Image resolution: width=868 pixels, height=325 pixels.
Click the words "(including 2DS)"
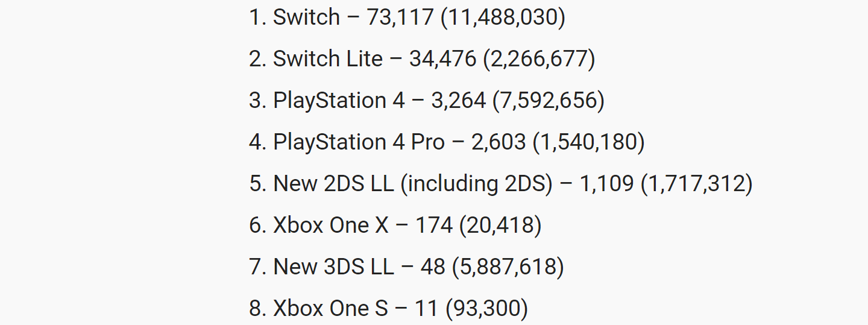476,184
